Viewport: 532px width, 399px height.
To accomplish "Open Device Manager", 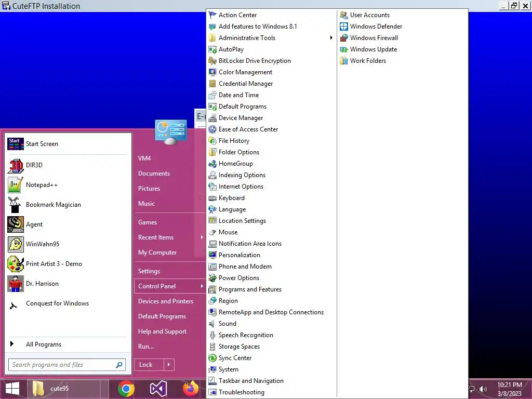I will (x=271, y=118).
